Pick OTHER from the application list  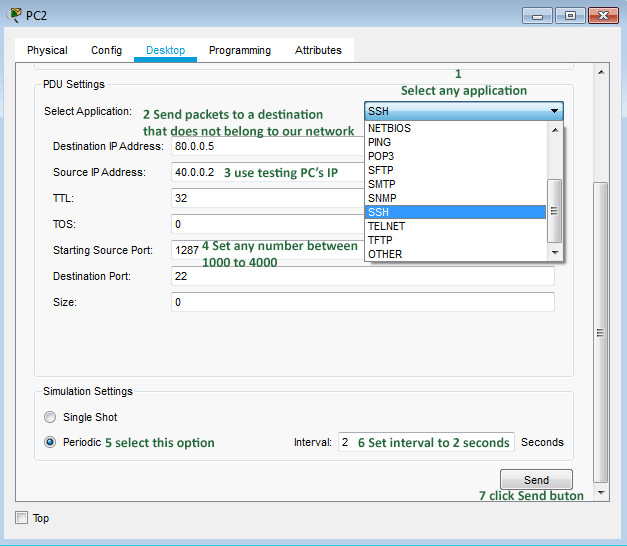point(455,254)
